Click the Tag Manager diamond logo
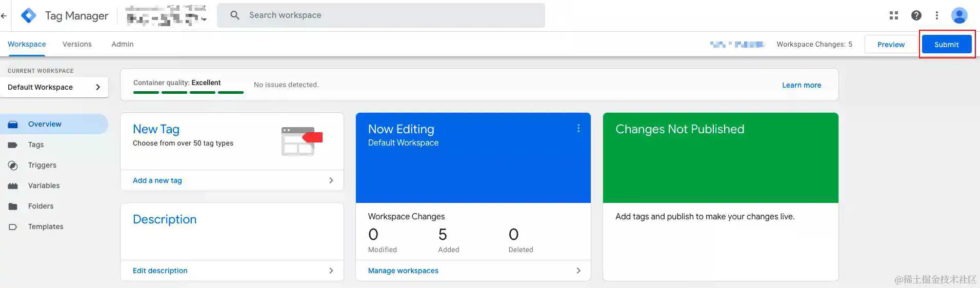Viewport: 980px width, 288px height. [29, 15]
